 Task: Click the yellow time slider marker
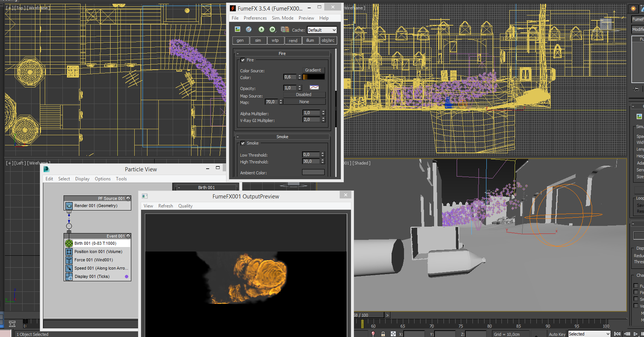point(362,324)
